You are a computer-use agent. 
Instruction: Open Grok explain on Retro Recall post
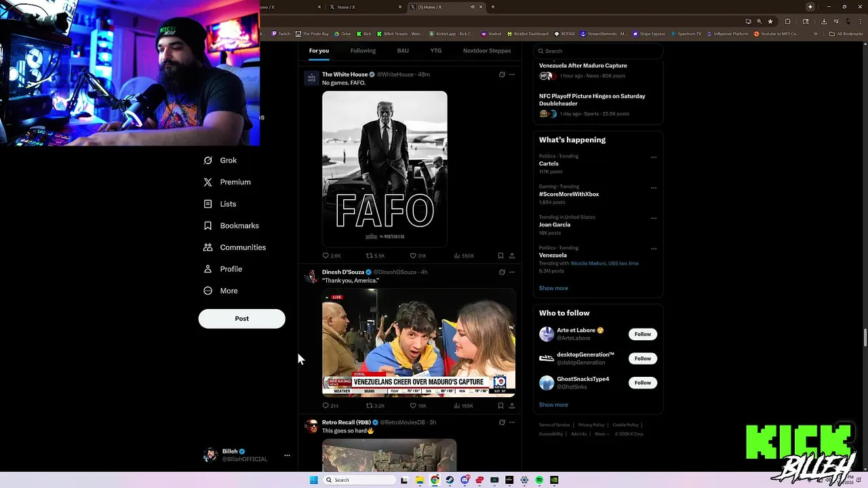point(502,422)
